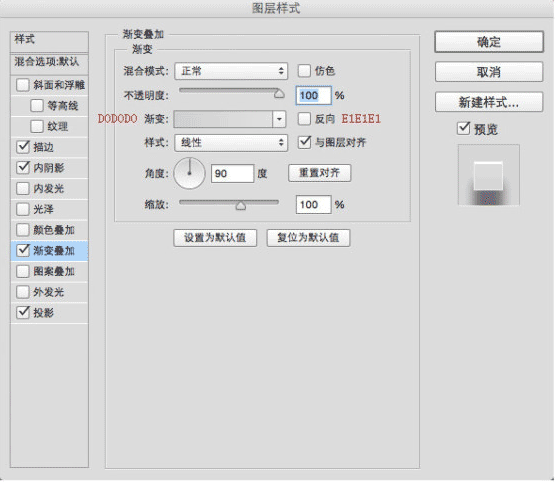Click 重置对齐 reset alignment button
Screen dimensions: 555x482
click(320, 173)
